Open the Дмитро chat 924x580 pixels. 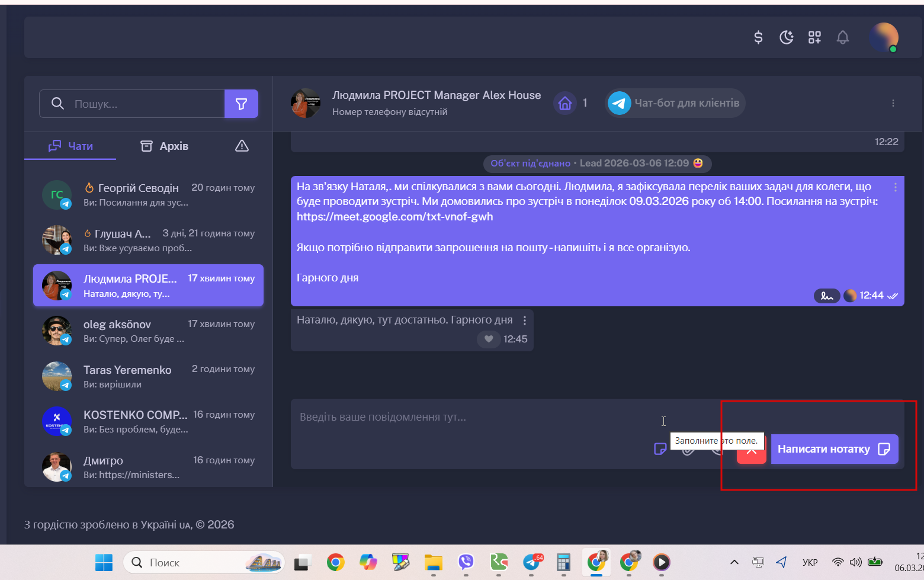148,467
